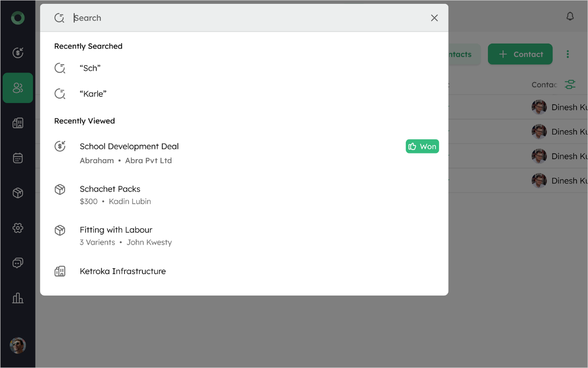This screenshot has width=588, height=368.
Task: Click the notification bell icon
Action: click(x=570, y=16)
